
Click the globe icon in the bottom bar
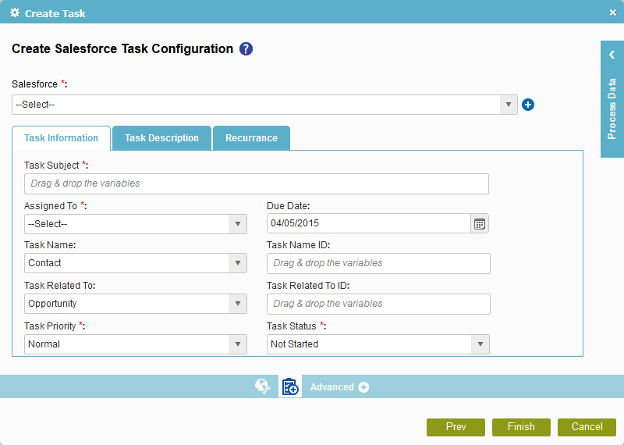[x=263, y=386]
